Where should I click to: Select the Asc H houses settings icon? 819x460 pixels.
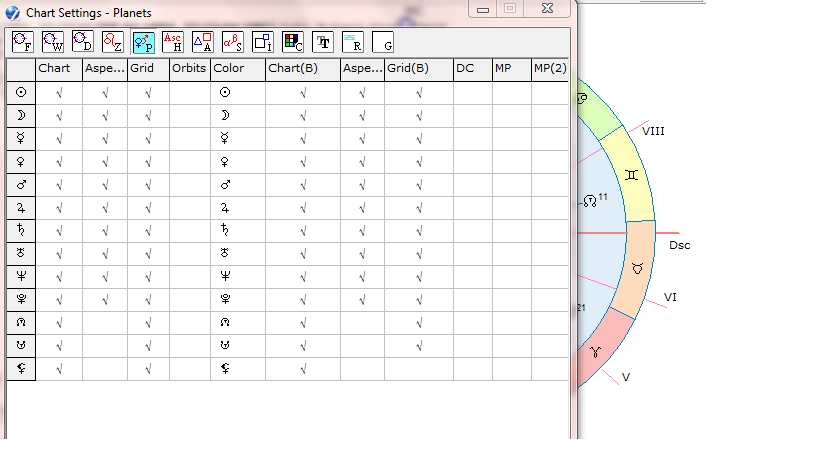172,41
